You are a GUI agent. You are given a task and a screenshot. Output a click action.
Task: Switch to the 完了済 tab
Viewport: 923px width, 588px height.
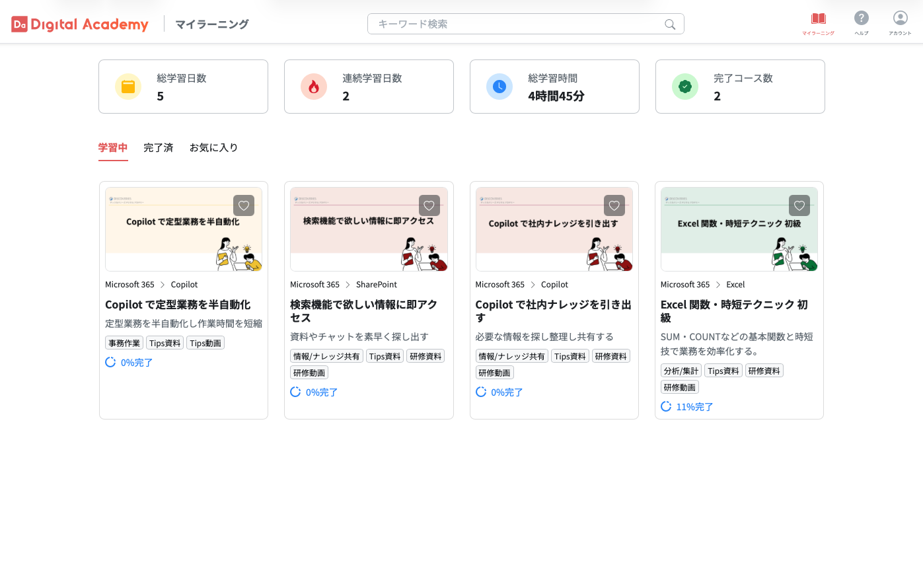tap(159, 148)
